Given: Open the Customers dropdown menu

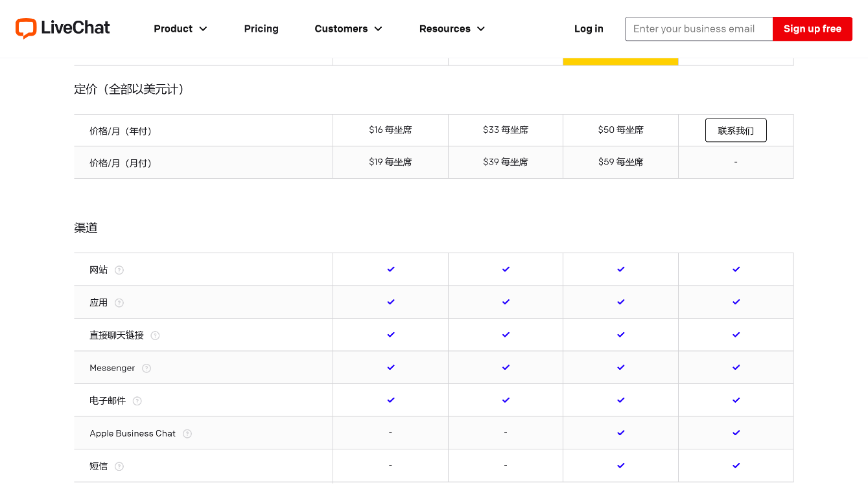Looking at the screenshot, I should tap(348, 28).
